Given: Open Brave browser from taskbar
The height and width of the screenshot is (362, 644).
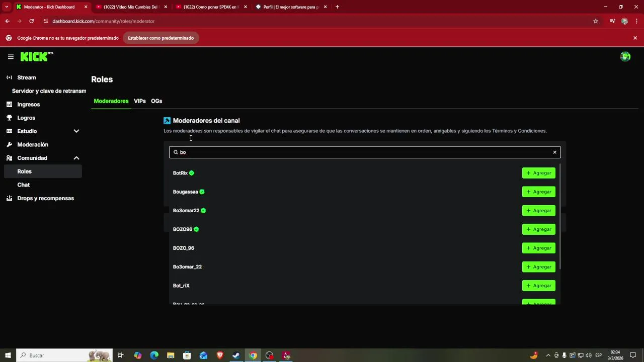Looking at the screenshot, I should (x=220, y=355).
